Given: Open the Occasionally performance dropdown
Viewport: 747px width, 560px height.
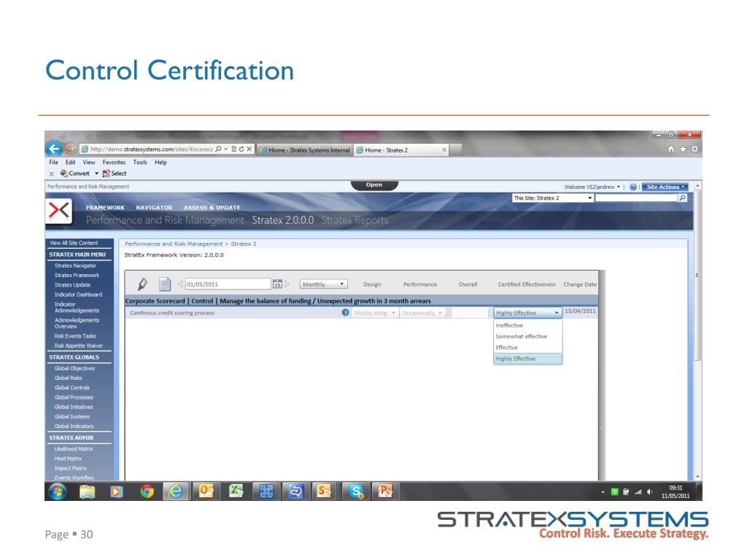Looking at the screenshot, I should (422, 313).
